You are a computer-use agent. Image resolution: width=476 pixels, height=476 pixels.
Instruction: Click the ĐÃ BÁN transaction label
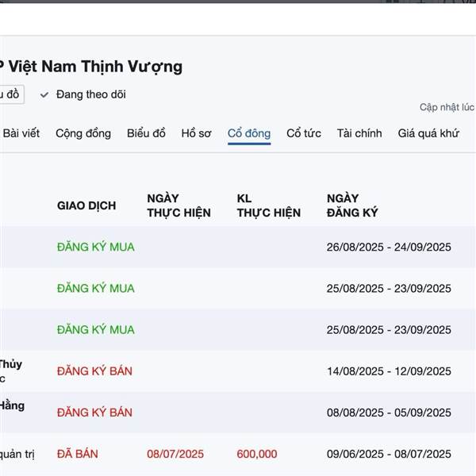[x=78, y=454]
